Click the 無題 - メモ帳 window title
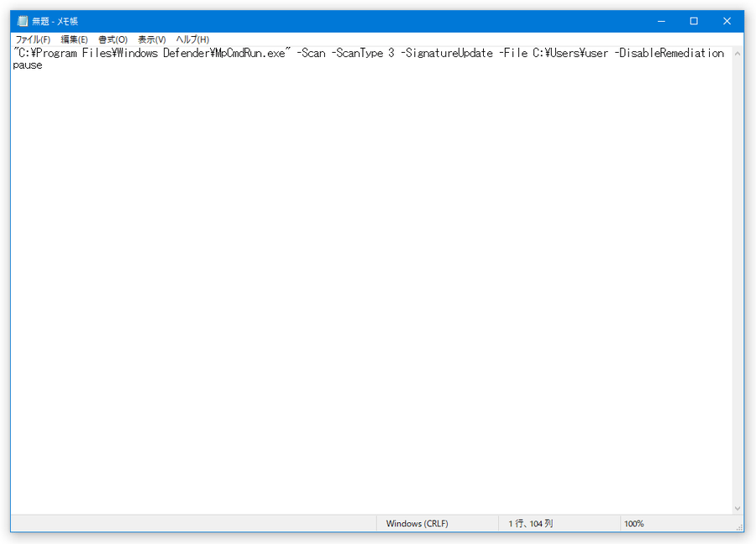 [55, 21]
